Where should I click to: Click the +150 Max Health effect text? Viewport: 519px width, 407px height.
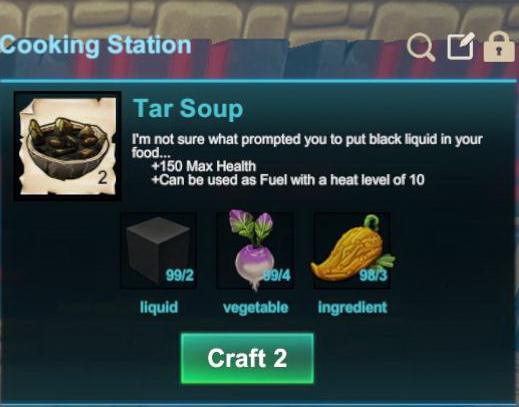204,166
